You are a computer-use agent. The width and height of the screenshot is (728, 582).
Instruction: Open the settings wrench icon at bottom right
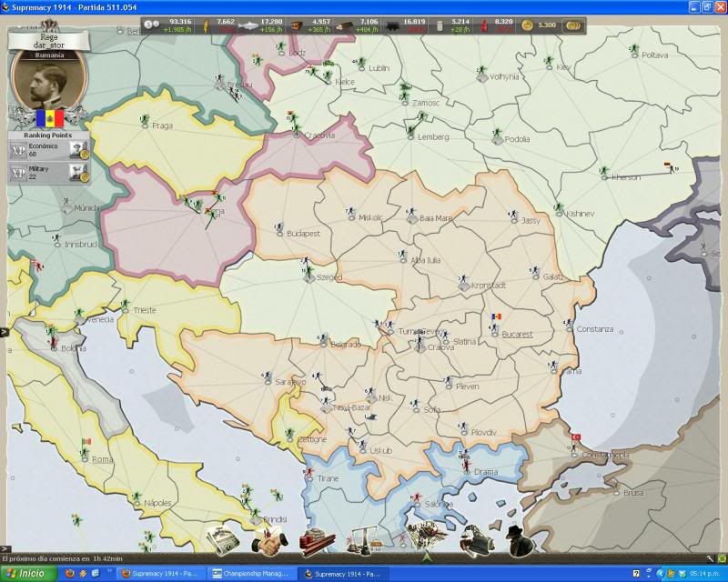coord(711,558)
